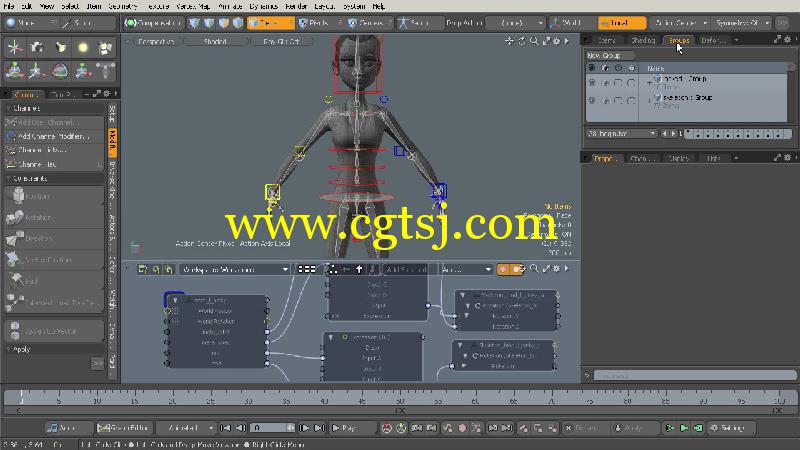Expand the first group tree item
800x450 pixels.
pos(649,82)
